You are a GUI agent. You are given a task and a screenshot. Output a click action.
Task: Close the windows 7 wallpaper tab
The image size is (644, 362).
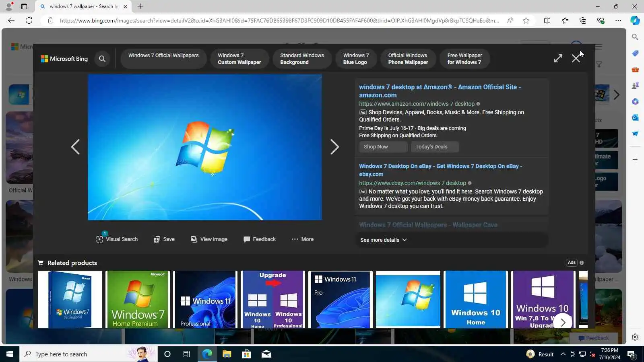[x=125, y=6]
